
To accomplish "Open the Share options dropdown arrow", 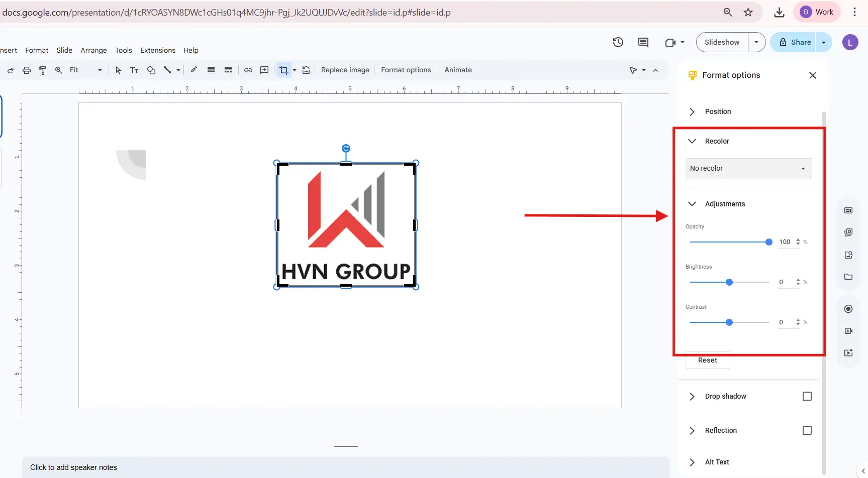I will tap(824, 42).
